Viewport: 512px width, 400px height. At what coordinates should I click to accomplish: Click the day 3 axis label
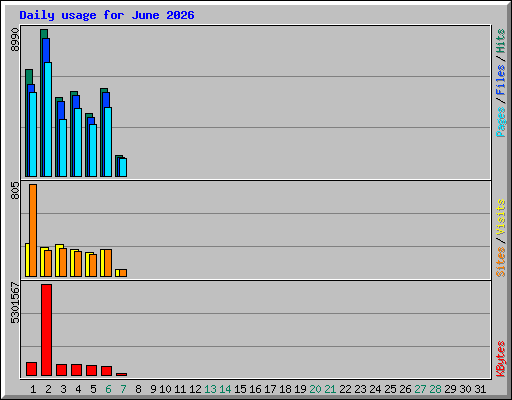(x=63, y=389)
